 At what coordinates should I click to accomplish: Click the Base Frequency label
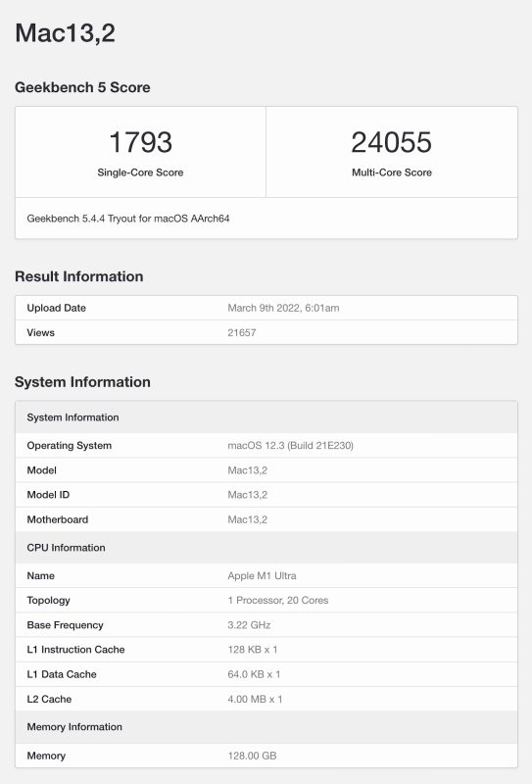[65, 625]
